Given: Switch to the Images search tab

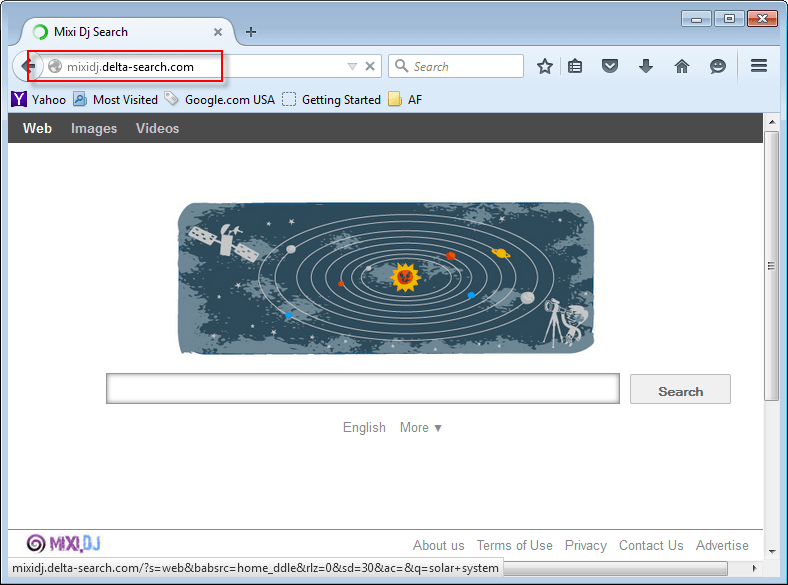Looking at the screenshot, I should click(x=94, y=128).
